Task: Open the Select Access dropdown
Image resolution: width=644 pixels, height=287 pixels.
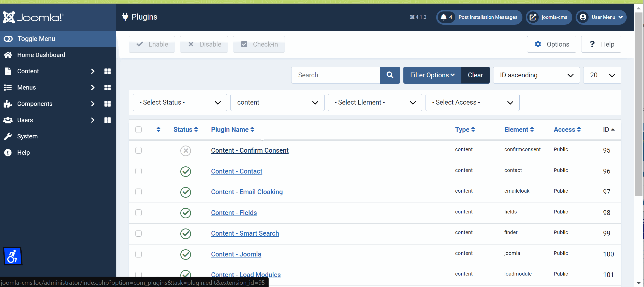Action: click(472, 102)
